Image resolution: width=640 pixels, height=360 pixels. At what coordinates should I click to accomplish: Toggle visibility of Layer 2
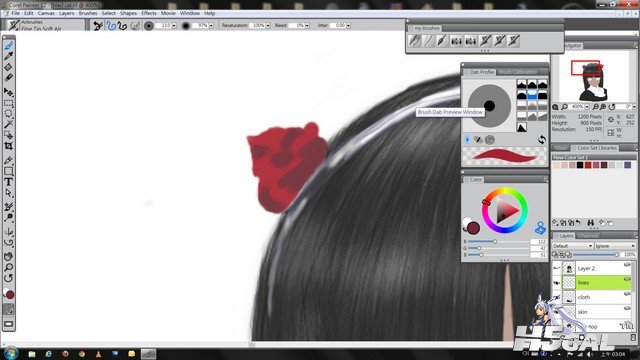tap(556, 268)
